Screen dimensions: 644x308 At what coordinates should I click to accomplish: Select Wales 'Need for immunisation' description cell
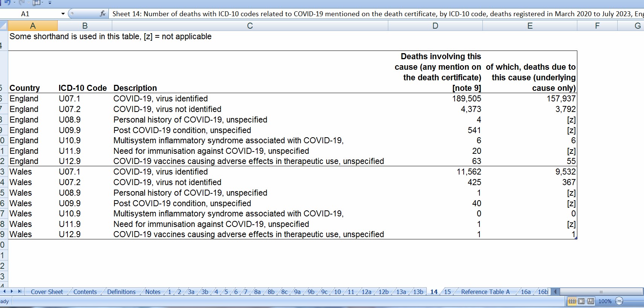tap(250, 224)
